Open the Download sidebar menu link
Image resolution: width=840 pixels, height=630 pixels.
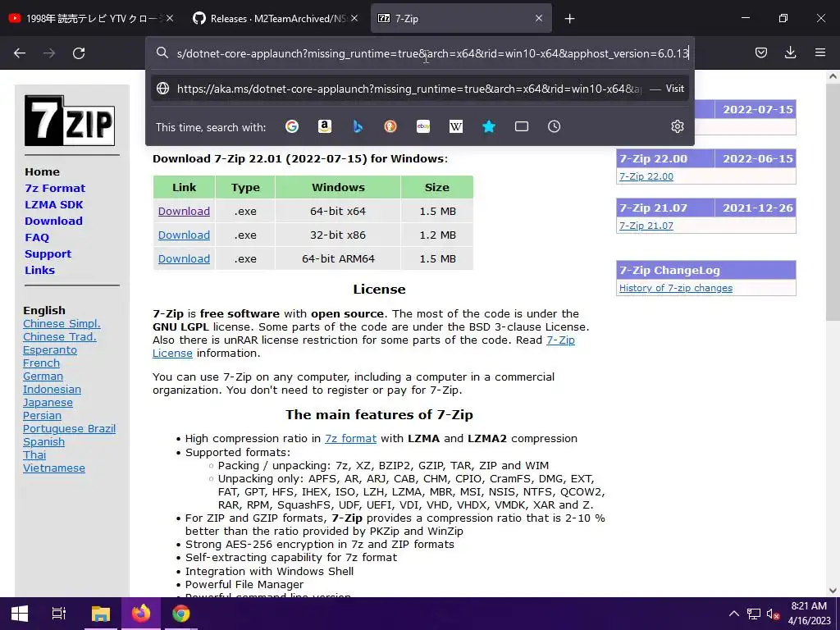[53, 221]
